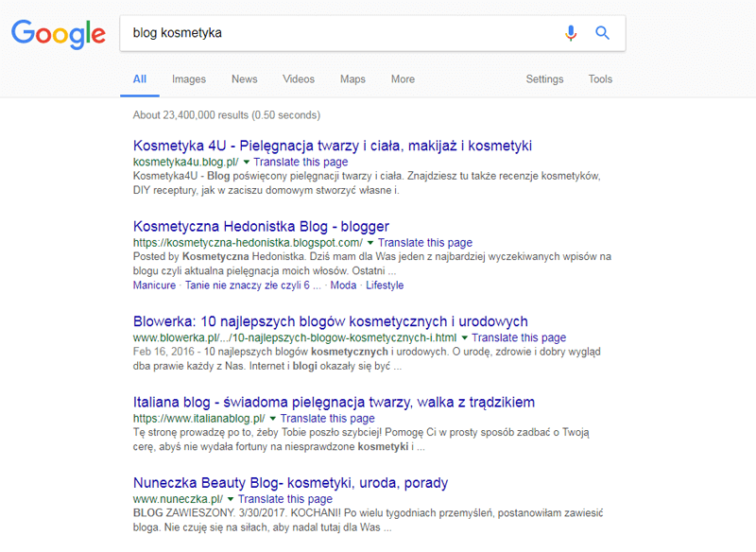Screen dimensions: 756x552
Task: Select the All tab
Action: click(140, 79)
